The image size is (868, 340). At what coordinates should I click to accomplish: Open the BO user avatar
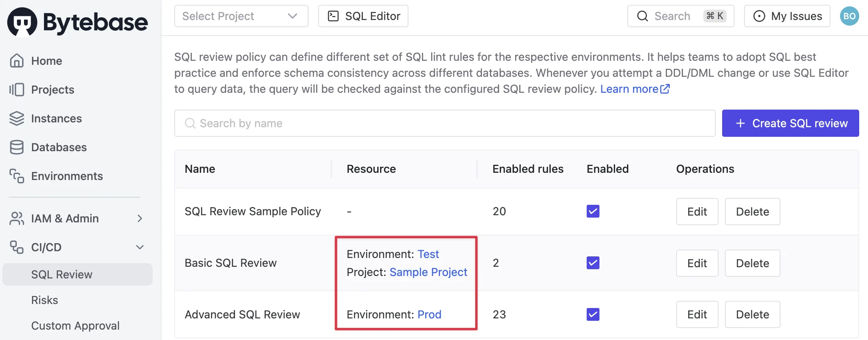click(850, 16)
